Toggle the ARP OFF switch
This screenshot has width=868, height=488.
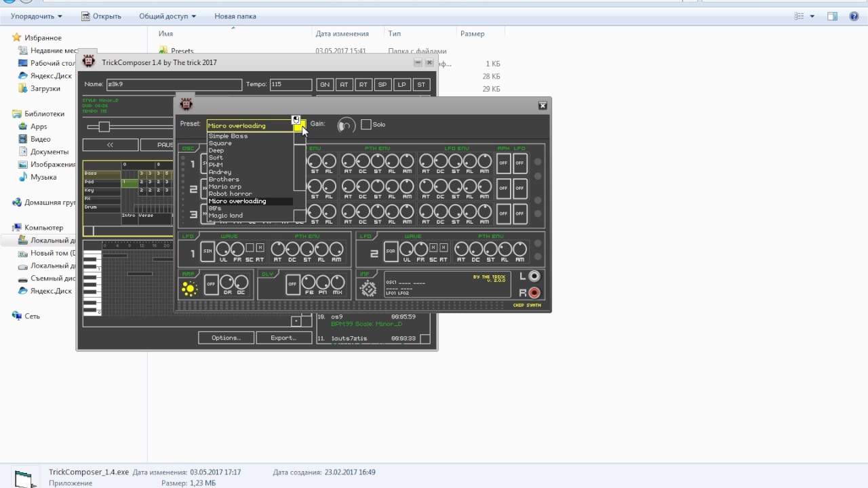pyautogui.click(x=212, y=284)
